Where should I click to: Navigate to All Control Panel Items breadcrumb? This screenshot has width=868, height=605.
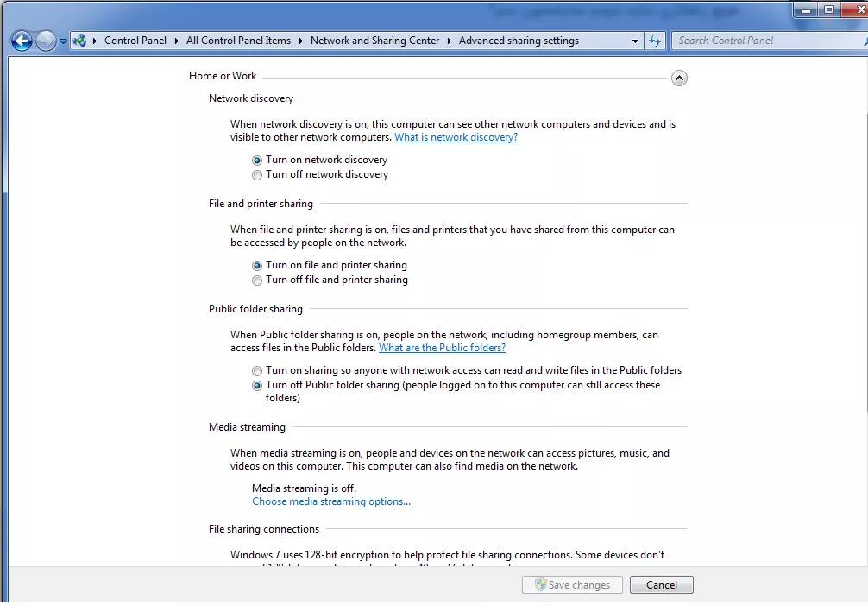[238, 41]
